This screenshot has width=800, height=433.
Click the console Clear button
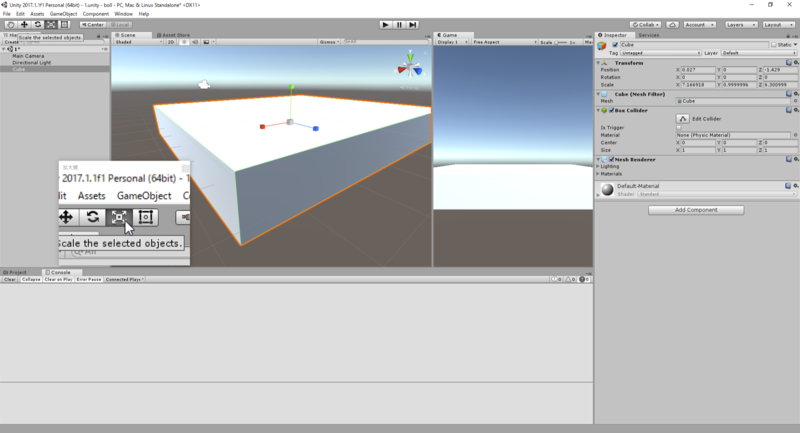[x=10, y=279]
